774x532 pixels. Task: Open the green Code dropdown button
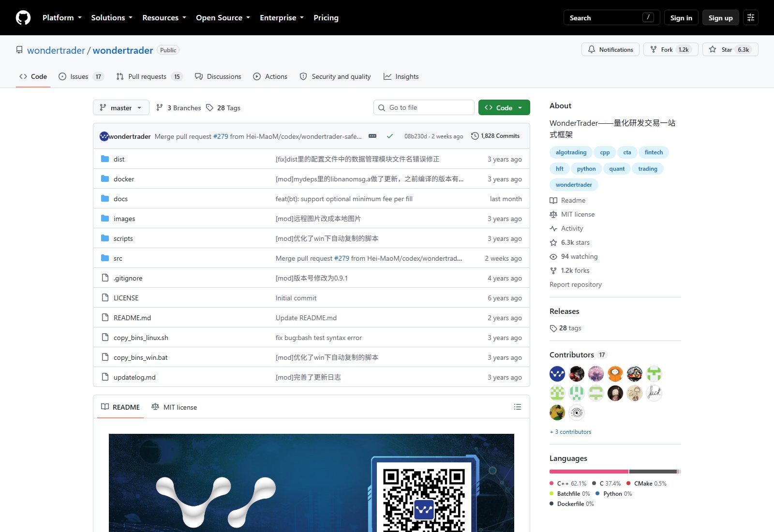pyautogui.click(x=504, y=107)
